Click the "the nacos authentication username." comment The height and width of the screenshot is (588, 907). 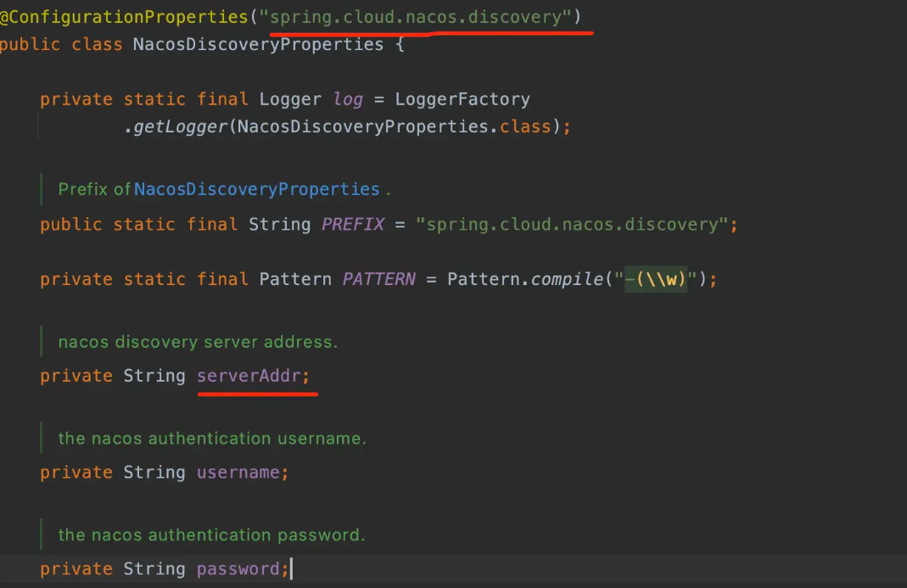[211, 439]
